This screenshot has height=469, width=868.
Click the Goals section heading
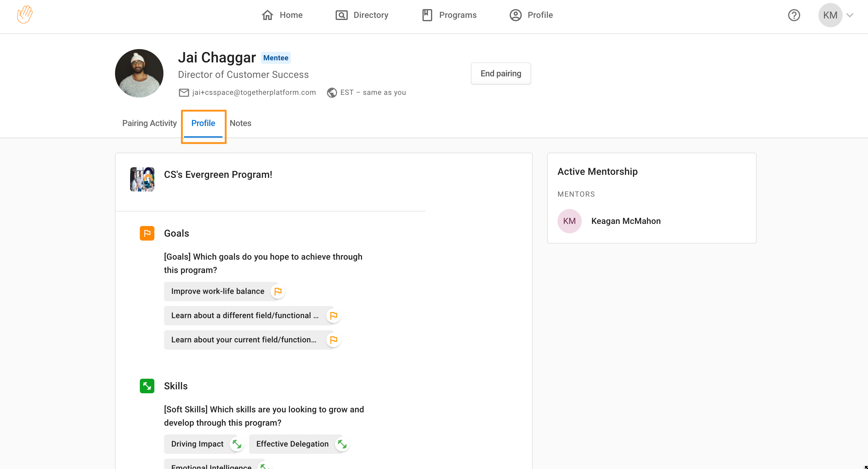click(176, 233)
